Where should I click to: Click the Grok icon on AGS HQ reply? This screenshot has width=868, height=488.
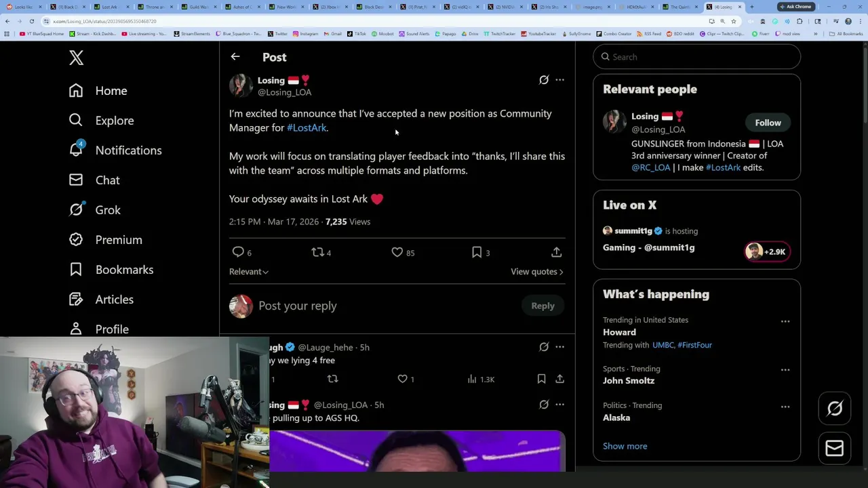544,405
